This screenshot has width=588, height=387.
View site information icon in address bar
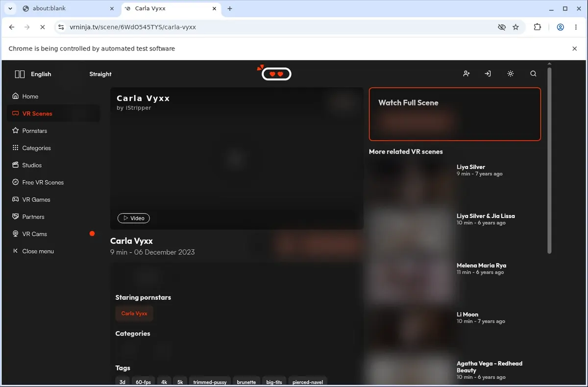[x=61, y=27]
